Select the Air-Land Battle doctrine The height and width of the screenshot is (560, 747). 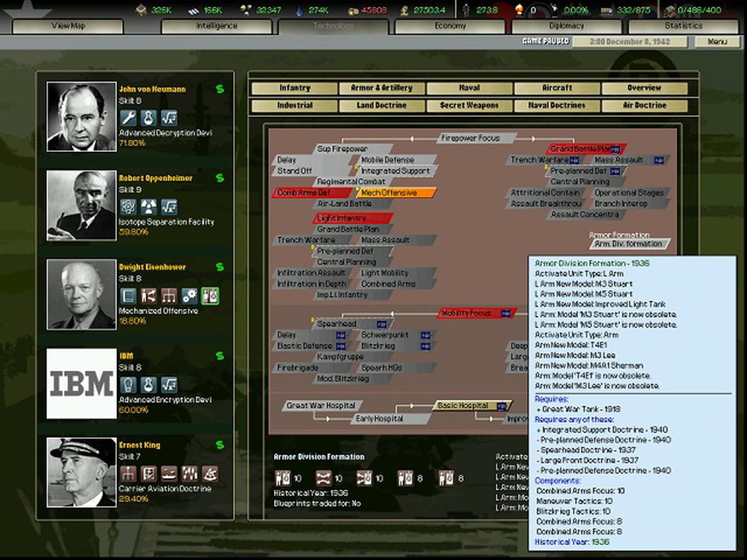[352, 204]
